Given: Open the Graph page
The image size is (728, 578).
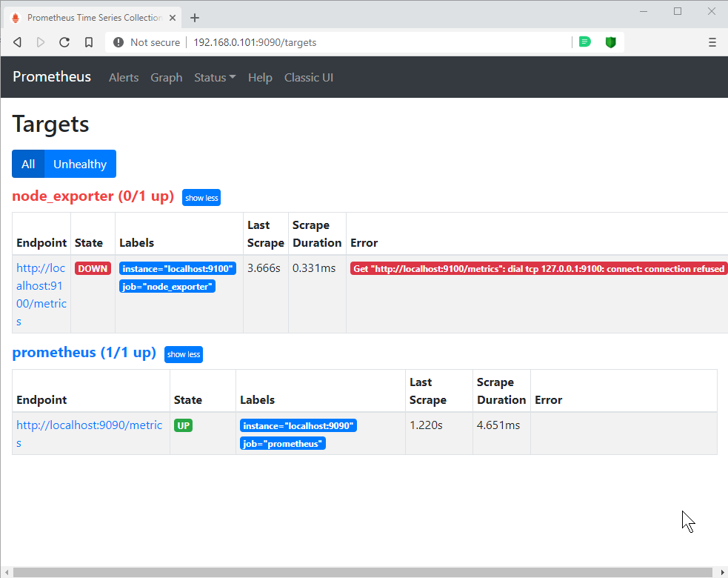Looking at the screenshot, I should tap(166, 78).
